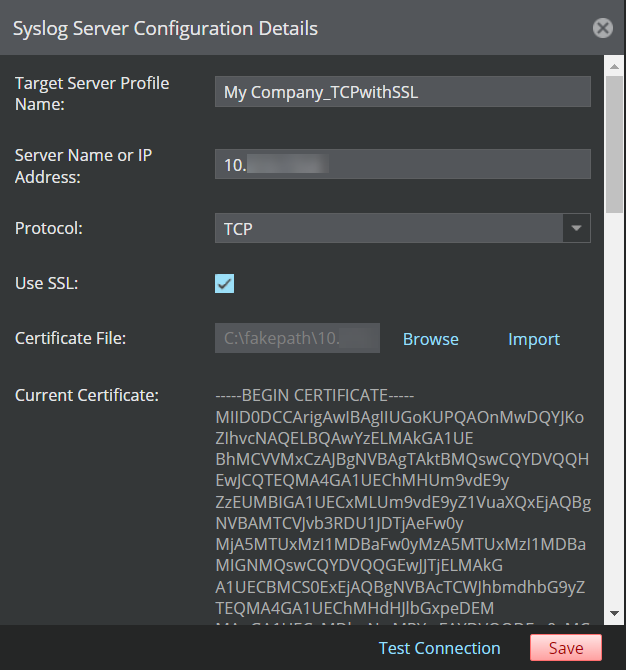Uncheck the Use SSL checkbox
Screen dimensions: 626x670
[224, 283]
